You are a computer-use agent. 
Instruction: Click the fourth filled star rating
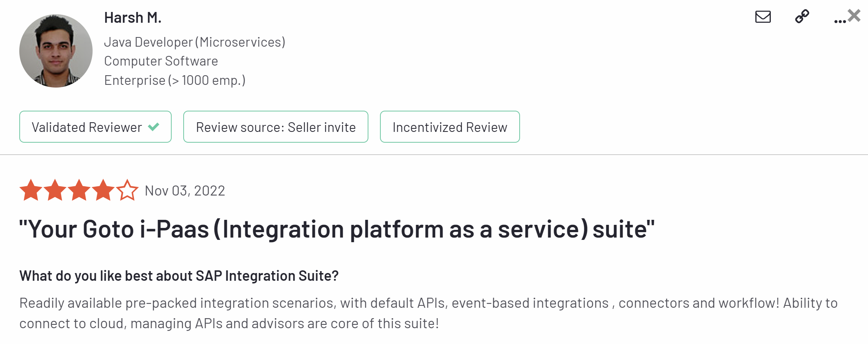(x=103, y=190)
